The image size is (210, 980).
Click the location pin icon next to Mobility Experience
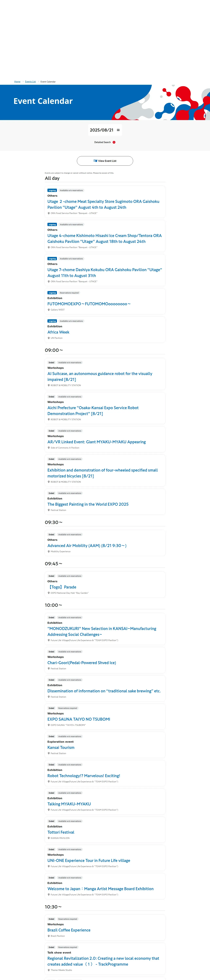coord(49,551)
